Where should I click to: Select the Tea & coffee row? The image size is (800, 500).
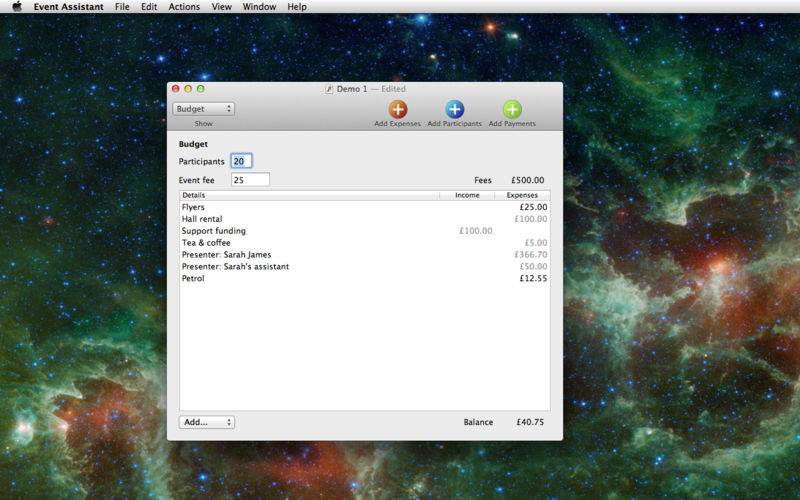[x=365, y=243]
